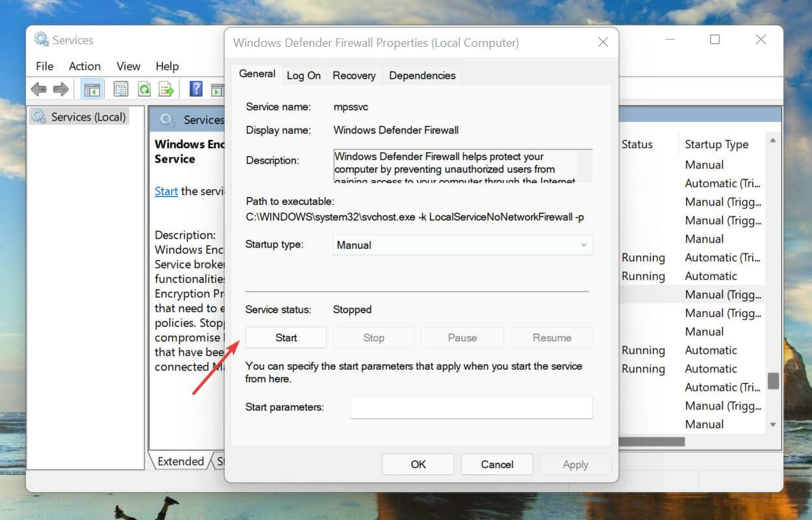
Task: Open the Startup type dropdown
Action: tap(583, 245)
